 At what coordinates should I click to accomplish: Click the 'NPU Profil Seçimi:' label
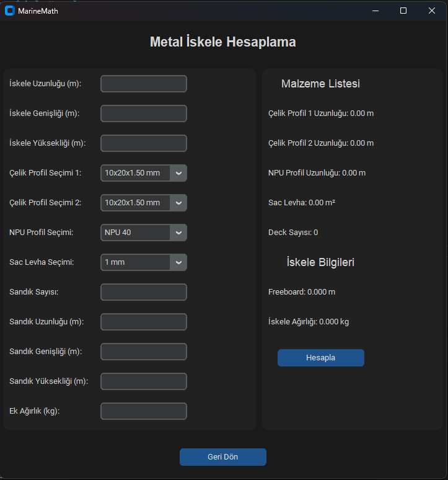pos(42,233)
